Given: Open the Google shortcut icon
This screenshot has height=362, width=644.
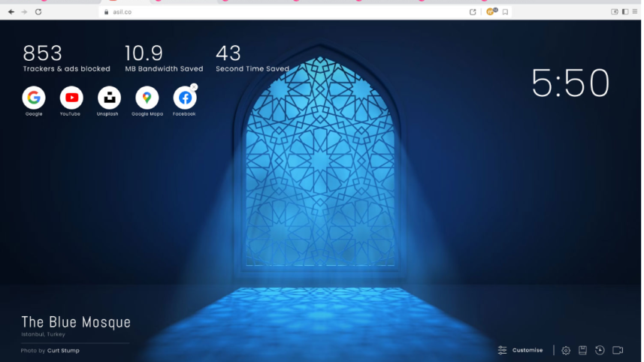Looking at the screenshot, I should (x=34, y=98).
